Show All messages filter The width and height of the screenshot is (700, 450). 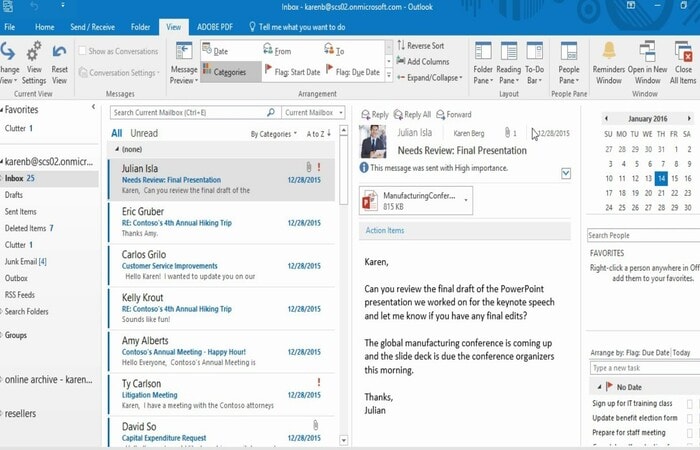click(x=117, y=133)
